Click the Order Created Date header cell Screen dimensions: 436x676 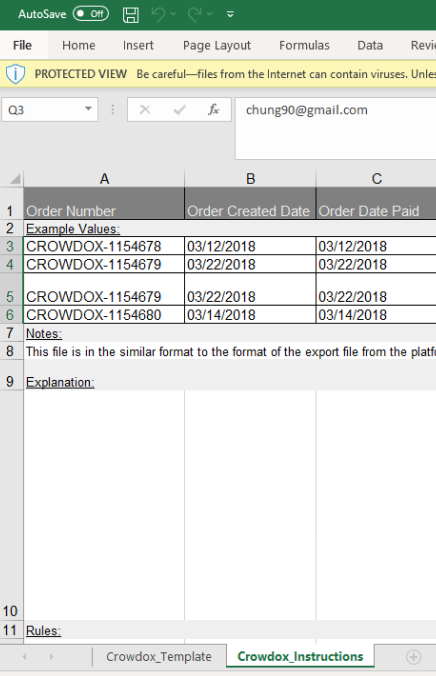(x=251, y=203)
